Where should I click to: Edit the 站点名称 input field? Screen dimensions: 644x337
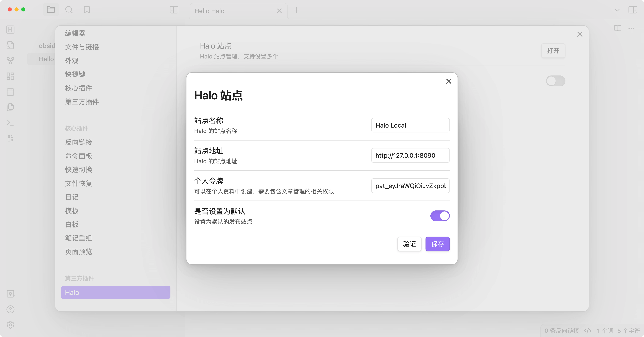tap(410, 125)
